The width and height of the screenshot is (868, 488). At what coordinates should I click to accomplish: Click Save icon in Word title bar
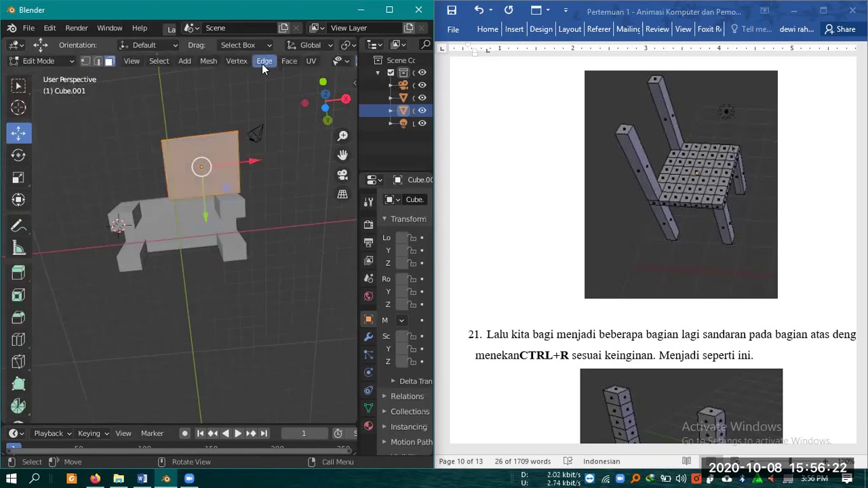coord(452,10)
